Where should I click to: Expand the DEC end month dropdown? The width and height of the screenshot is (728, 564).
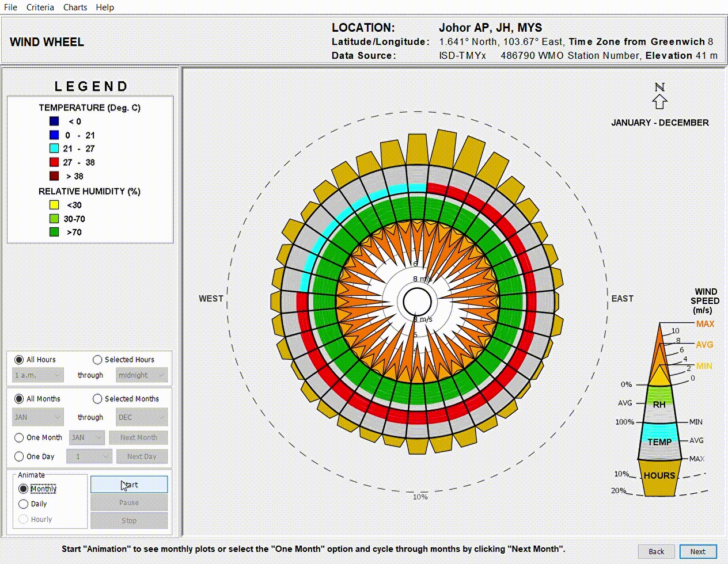tap(142, 417)
